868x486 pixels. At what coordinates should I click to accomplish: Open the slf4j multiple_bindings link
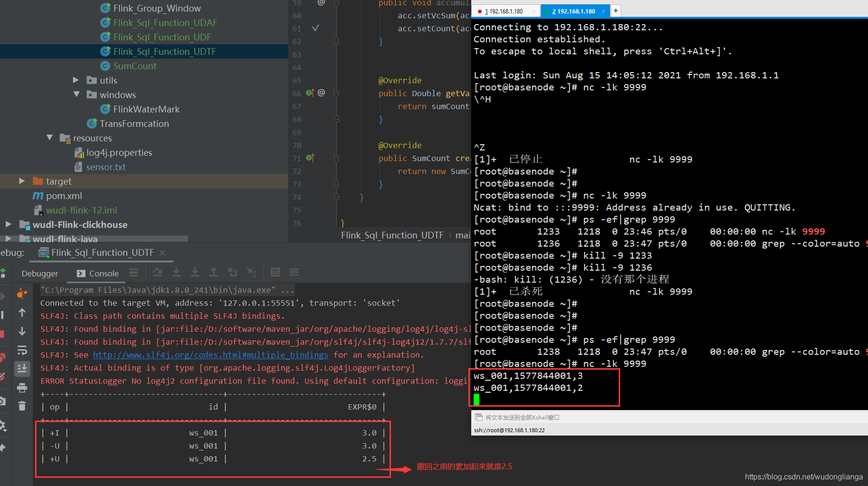tap(210, 354)
